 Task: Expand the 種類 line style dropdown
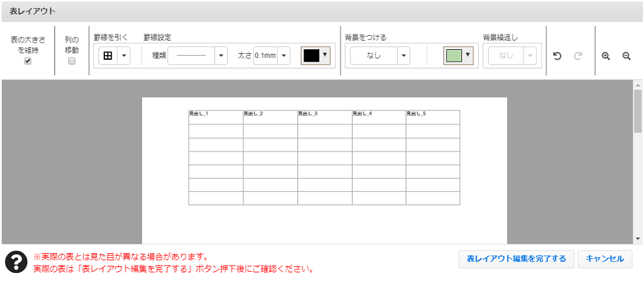(x=221, y=56)
